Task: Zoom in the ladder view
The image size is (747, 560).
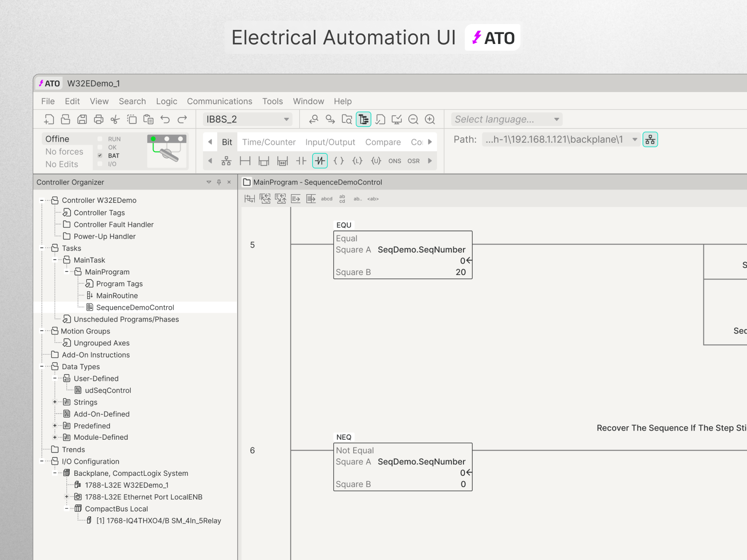Action: (430, 119)
